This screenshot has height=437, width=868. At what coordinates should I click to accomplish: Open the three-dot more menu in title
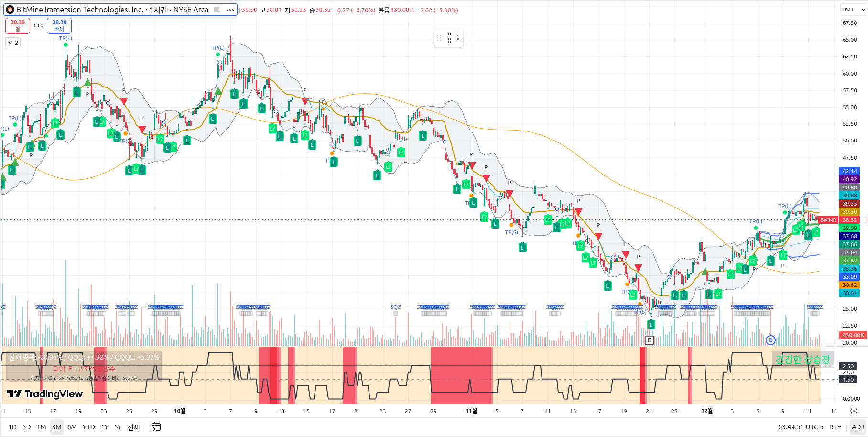(230, 10)
